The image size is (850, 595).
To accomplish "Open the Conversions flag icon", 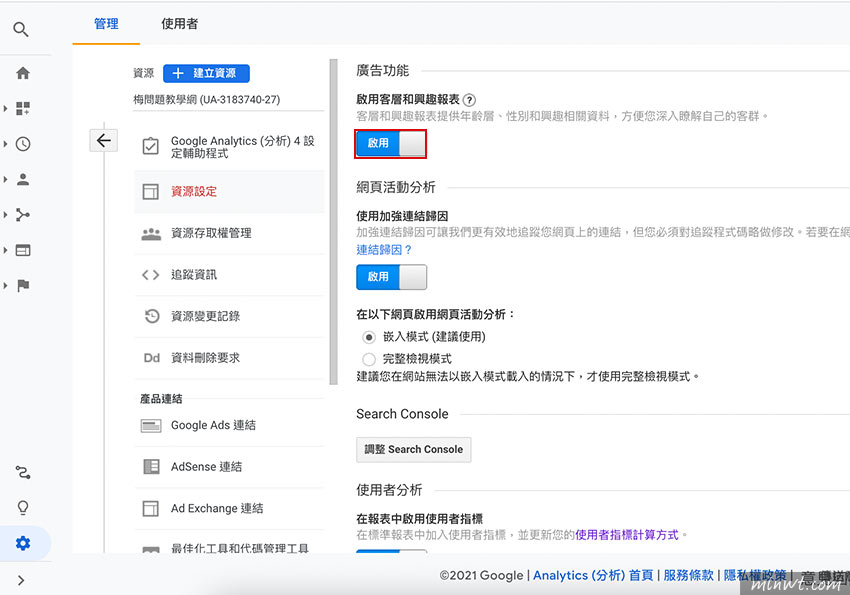I will point(23,285).
